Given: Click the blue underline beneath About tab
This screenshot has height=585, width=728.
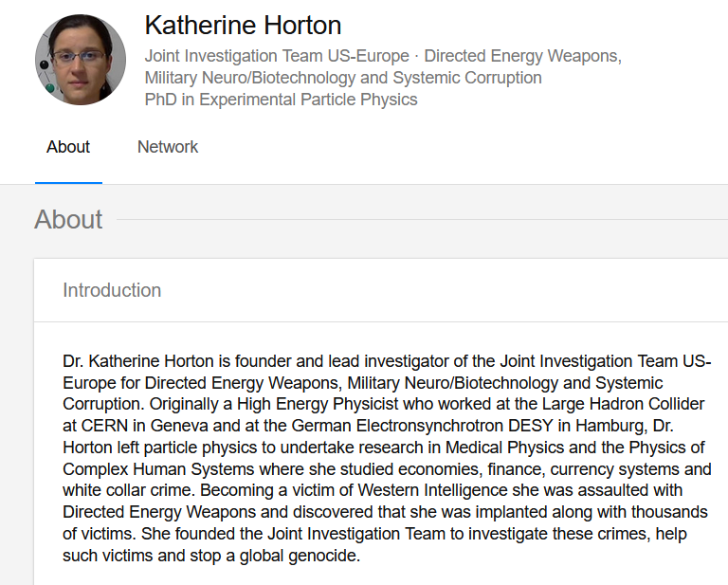Looking at the screenshot, I should click(x=68, y=183).
